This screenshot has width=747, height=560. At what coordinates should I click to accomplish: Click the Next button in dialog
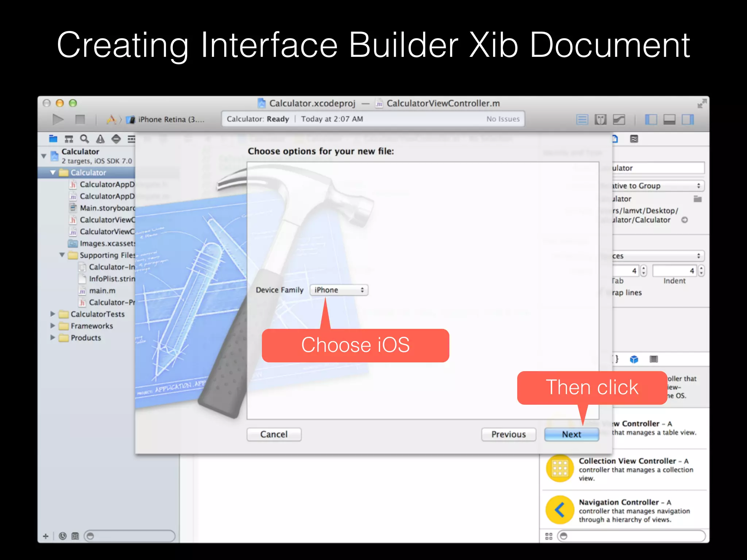click(572, 434)
